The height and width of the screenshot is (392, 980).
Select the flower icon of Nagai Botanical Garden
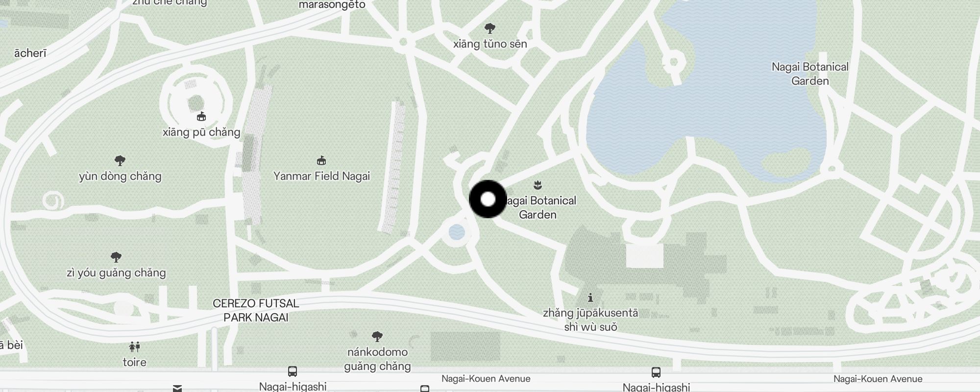point(538,185)
